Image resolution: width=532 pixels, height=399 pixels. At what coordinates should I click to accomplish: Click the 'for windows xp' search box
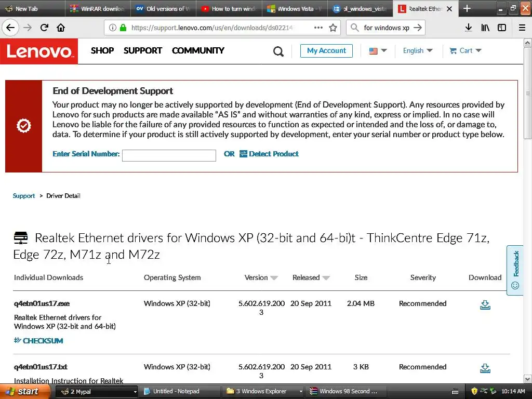[x=387, y=28]
